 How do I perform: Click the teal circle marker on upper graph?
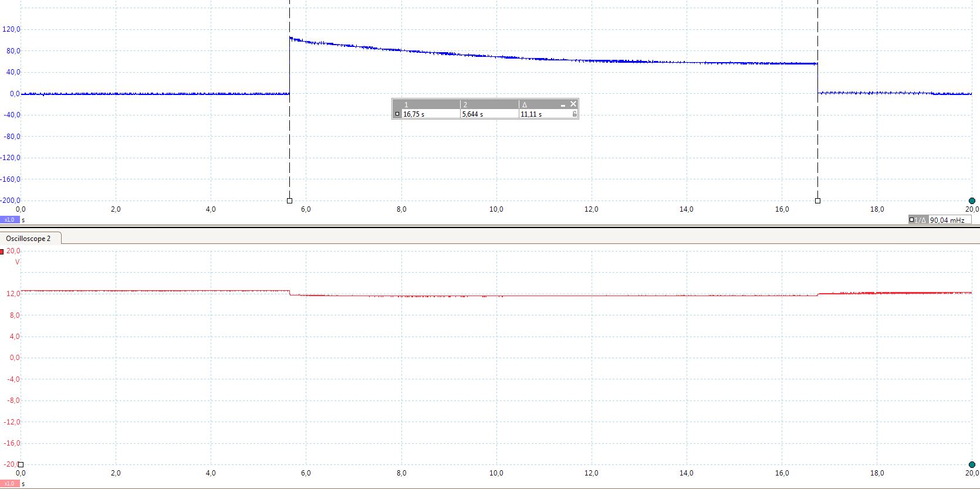click(972, 201)
